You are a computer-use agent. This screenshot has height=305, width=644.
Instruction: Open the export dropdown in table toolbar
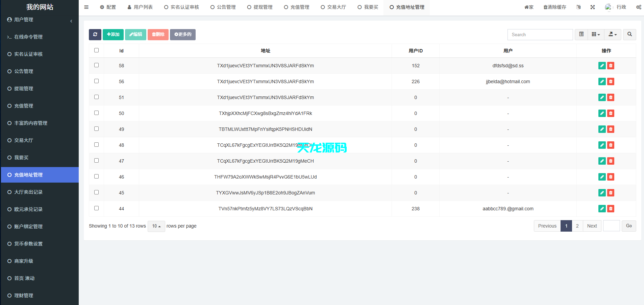click(x=612, y=34)
